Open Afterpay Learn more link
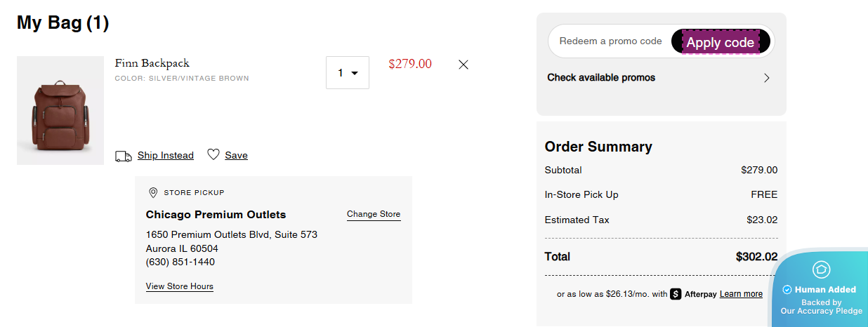This screenshot has width=868, height=327. coord(741,294)
